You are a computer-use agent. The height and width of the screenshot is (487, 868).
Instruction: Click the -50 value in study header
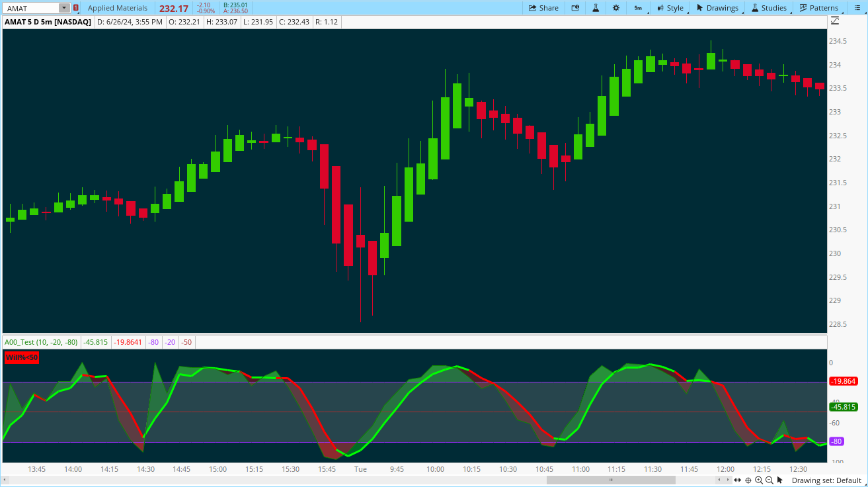[x=187, y=342]
